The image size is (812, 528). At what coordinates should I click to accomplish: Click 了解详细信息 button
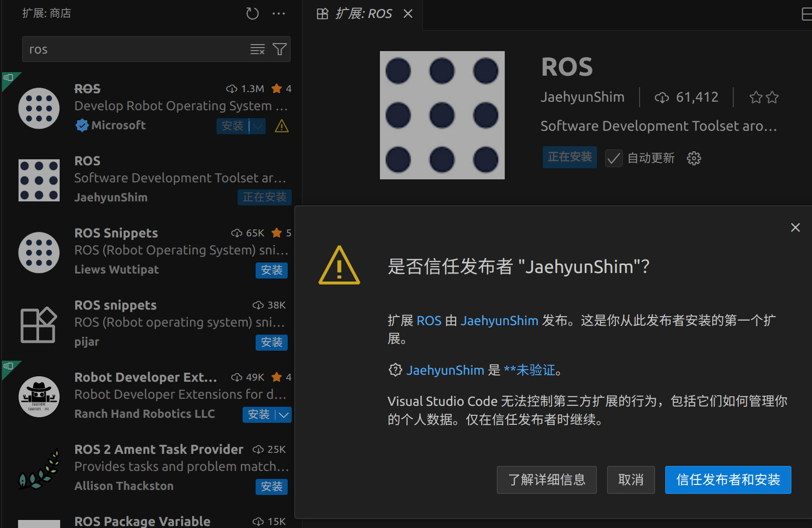[x=547, y=480]
